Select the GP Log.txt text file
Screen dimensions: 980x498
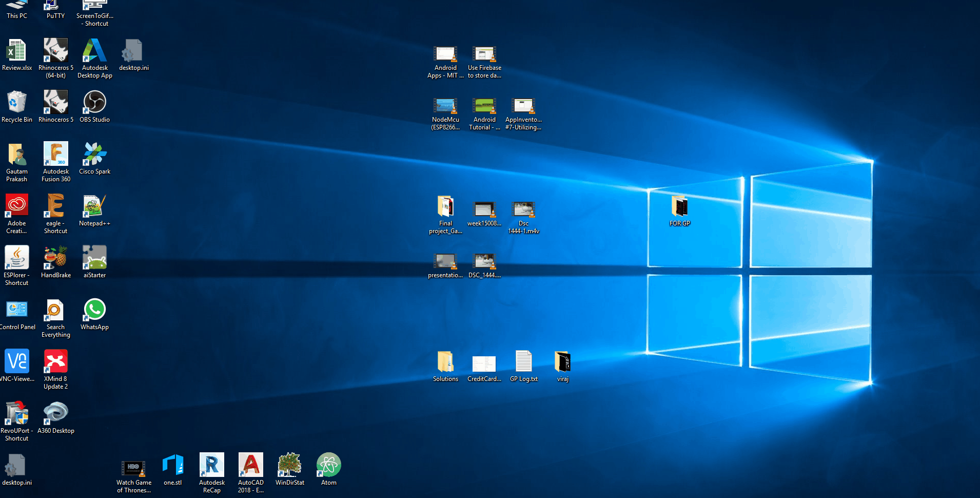coord(524,366)
